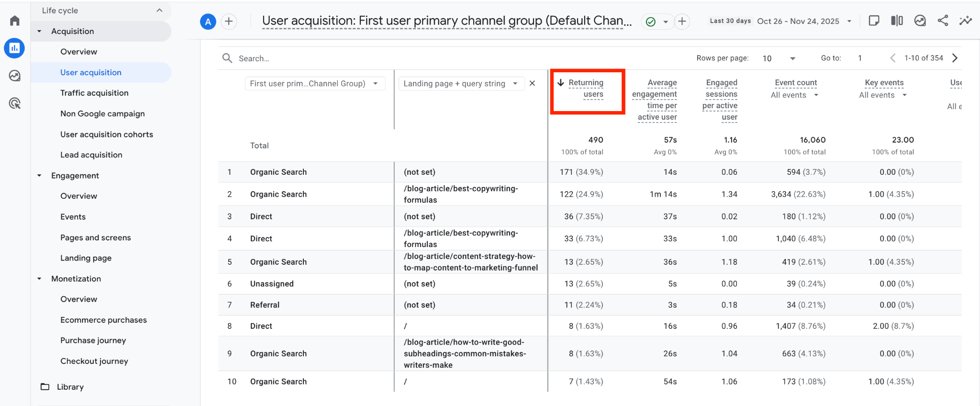The width and height of the screenshot is (980, 406).
Task: Open the Advertising cursor-target icon
Action: click(15, 103)
